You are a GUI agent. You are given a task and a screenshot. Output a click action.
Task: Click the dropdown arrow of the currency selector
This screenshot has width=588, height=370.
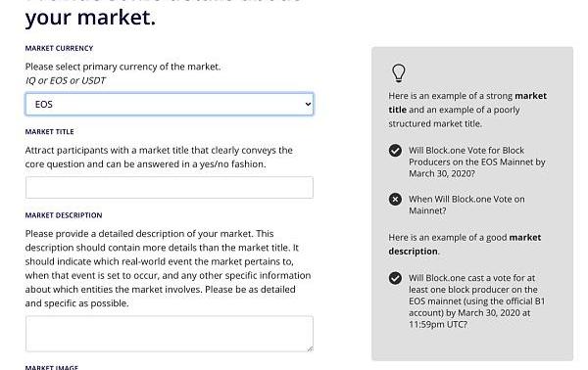point(308,104)
